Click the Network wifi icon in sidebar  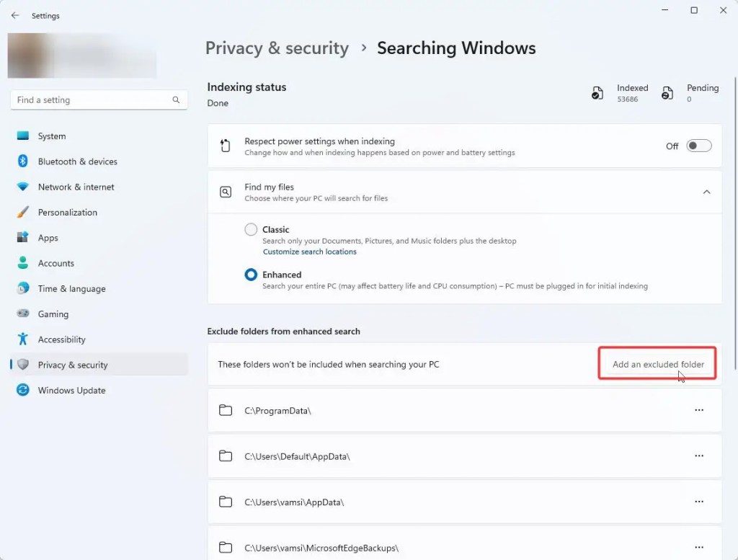click(22, 187)
